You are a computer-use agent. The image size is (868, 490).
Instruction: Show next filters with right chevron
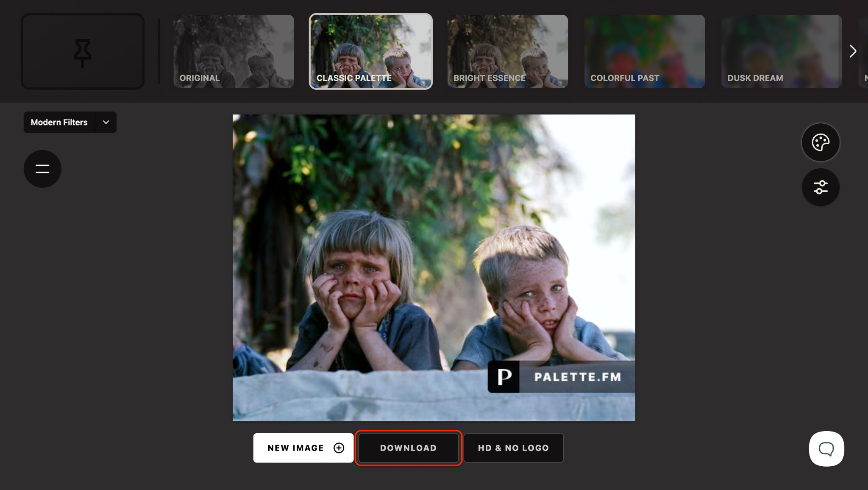click(x=853, y=51)
